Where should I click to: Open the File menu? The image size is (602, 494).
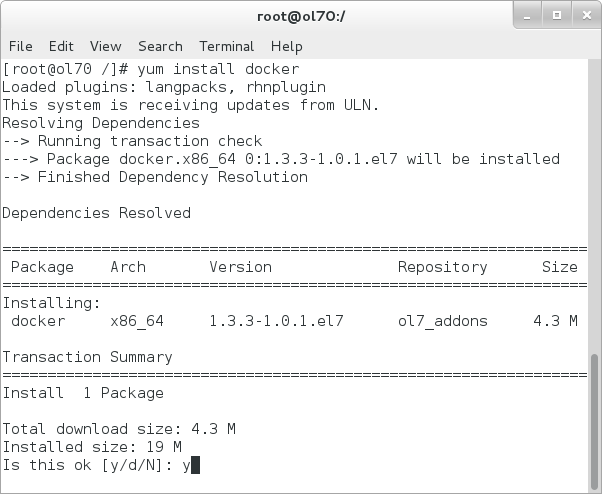(20, 46)
